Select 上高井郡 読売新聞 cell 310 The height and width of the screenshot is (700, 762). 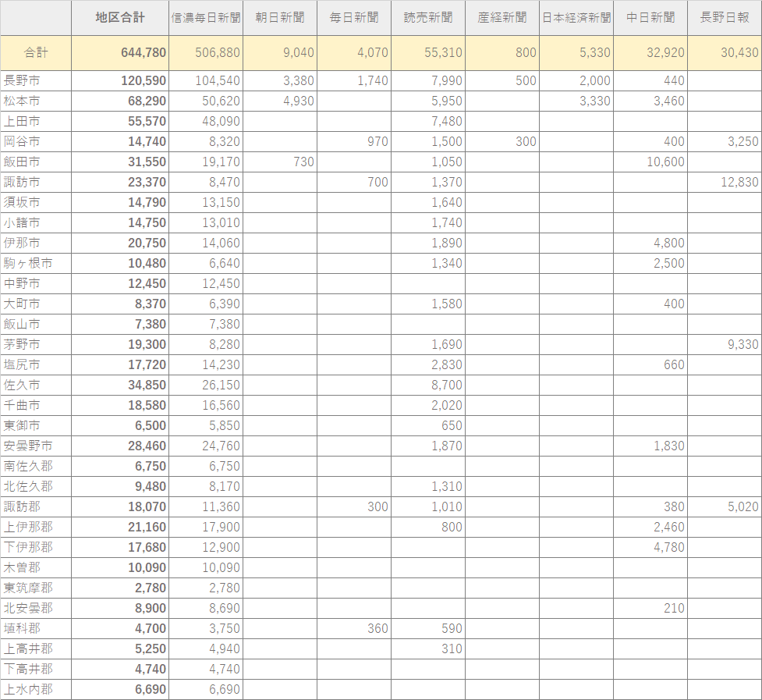pos(428,648)
